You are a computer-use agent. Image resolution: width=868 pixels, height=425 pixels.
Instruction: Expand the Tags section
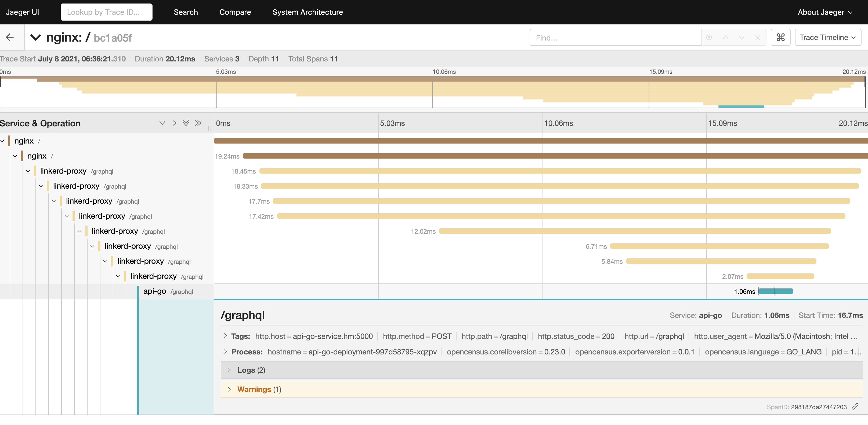pos(225,336)
